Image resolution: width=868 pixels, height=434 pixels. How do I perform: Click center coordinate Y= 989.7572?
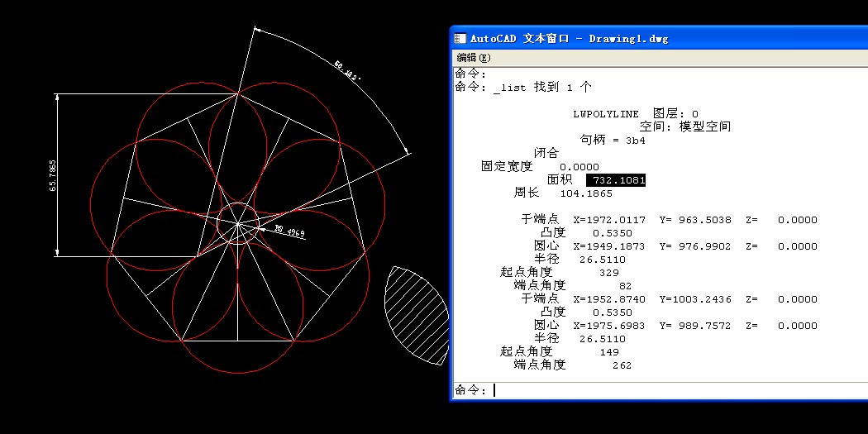[x=695, y=326]
